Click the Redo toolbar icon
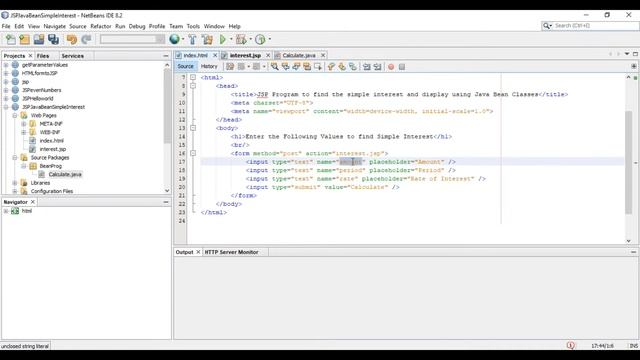Screen dimensions: 640x360 click(x=86, y=40)
